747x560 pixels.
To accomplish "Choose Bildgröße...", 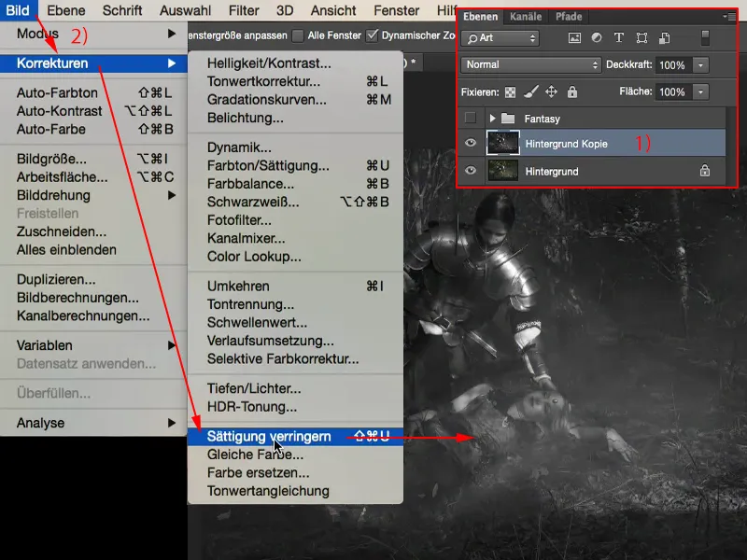I will click(93, 159).
